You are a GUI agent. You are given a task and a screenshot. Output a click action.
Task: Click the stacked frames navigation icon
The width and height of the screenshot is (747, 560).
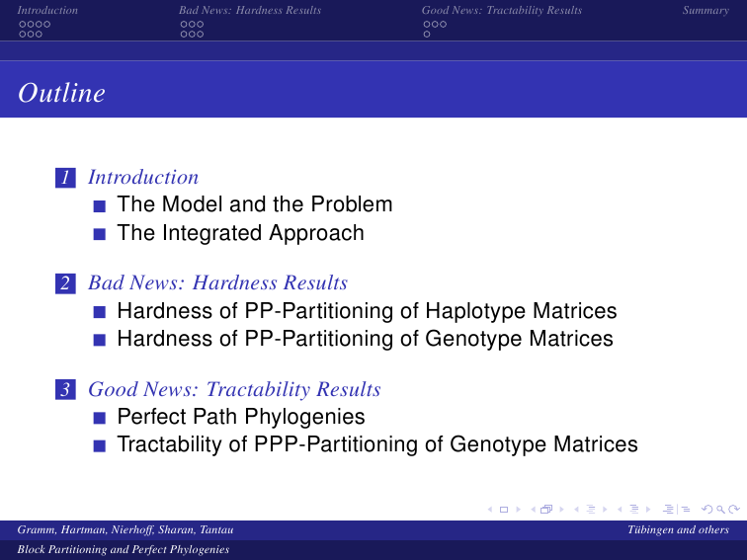coord(546,510)
